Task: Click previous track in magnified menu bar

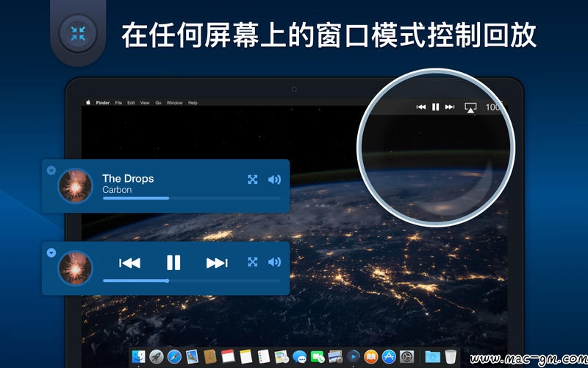Action: (x=421, y=107)
